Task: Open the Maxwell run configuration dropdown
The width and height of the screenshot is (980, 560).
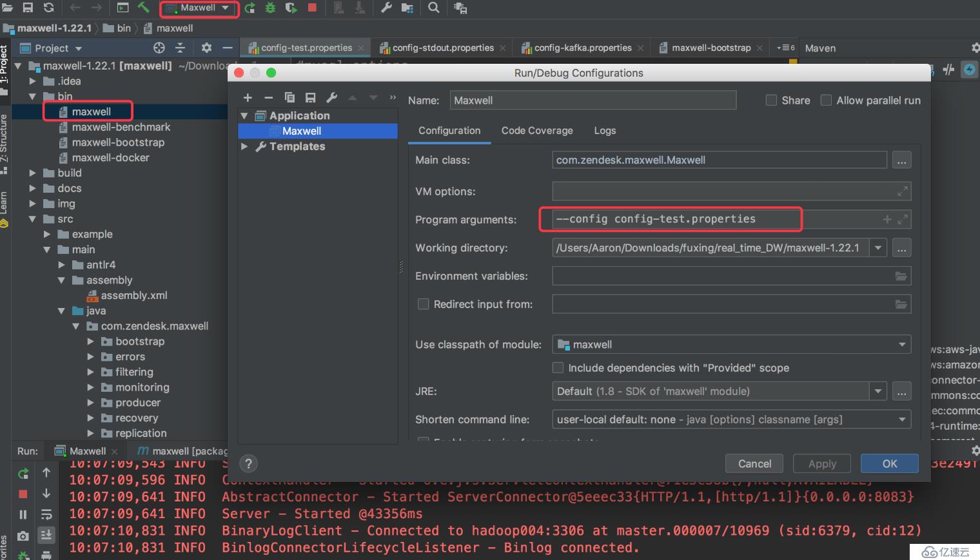Action: [199, 8]
